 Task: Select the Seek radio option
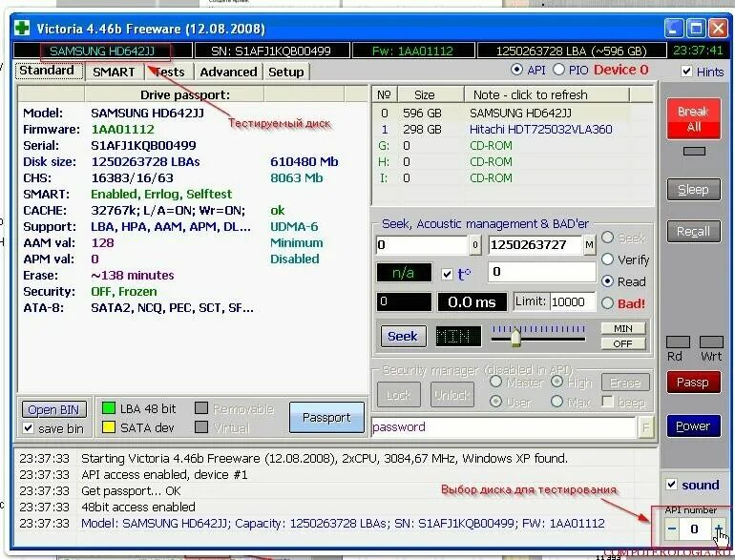click(607, 239)
